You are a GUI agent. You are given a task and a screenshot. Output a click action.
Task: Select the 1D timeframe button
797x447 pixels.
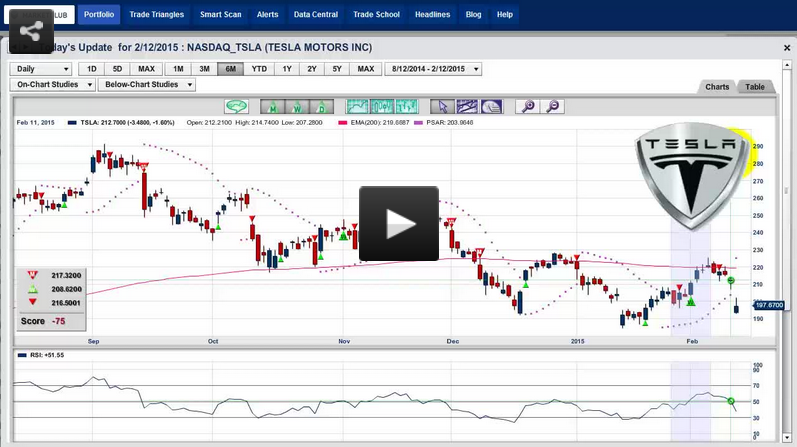pyautogui.click(x=91, y=69)
